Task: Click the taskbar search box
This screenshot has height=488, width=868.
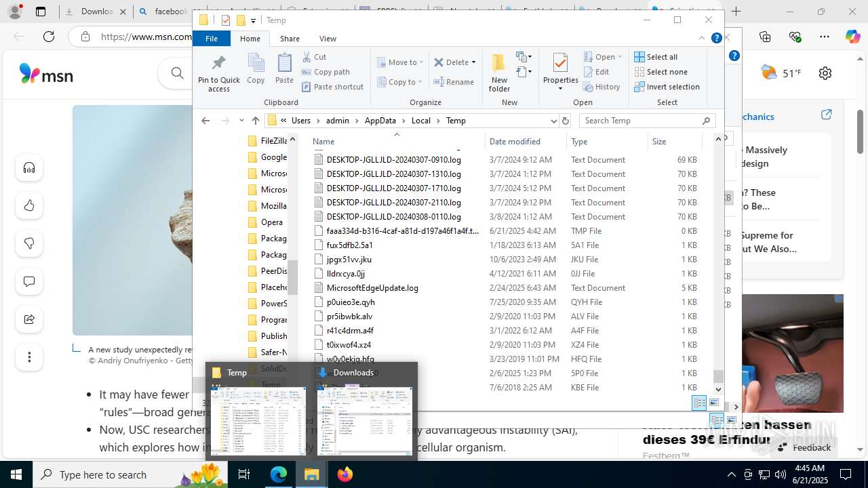Action: pyautogui.click(x=129, y=474)
